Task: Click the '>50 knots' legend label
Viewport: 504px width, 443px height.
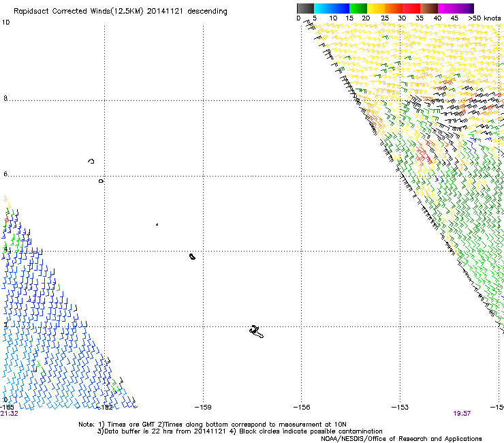Action: click(x=484, y=18)
